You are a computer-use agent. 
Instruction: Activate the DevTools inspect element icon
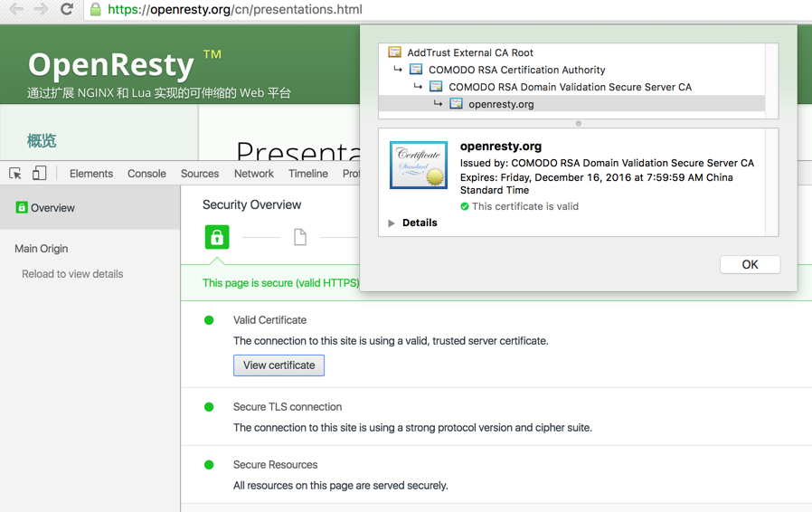[x=15, y=173]
